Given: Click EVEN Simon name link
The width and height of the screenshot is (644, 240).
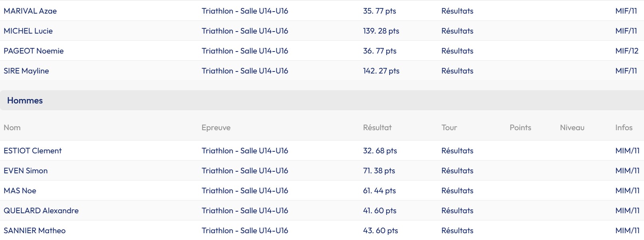Looking at the screenshot, I should [26, 171].
